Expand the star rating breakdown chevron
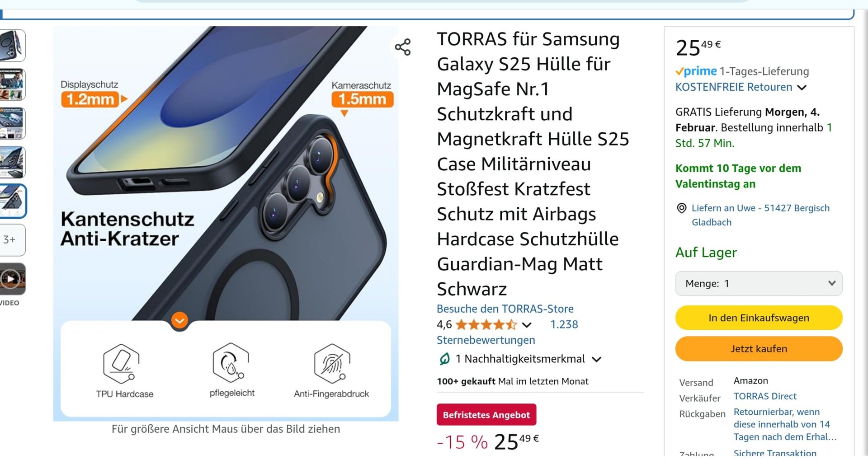The image size is (868, 459). (x=527, y=325)
